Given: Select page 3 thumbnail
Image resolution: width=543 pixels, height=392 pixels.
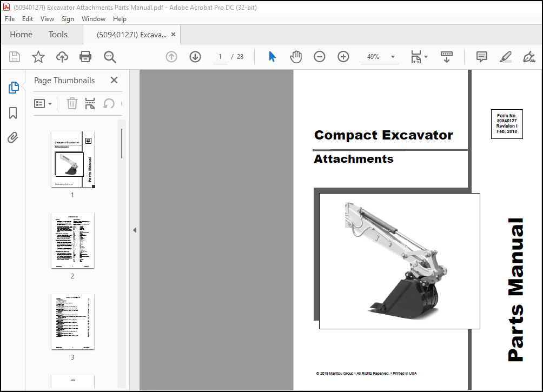Looking at the screenshot, I should (72, 321).
